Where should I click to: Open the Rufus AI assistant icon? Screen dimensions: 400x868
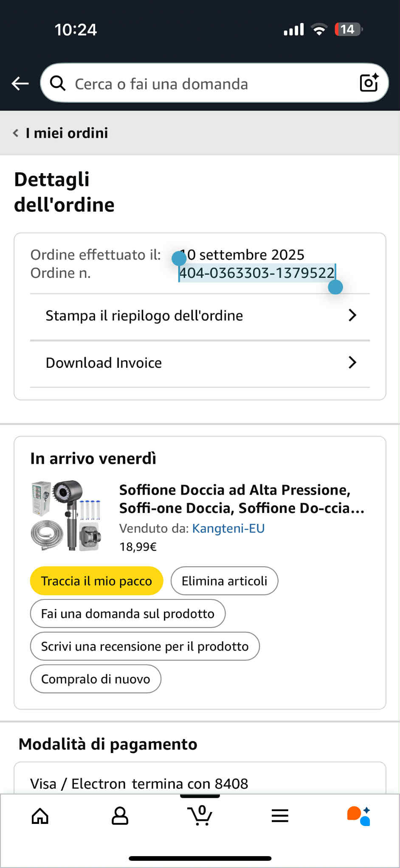click(x=359, y=815)
